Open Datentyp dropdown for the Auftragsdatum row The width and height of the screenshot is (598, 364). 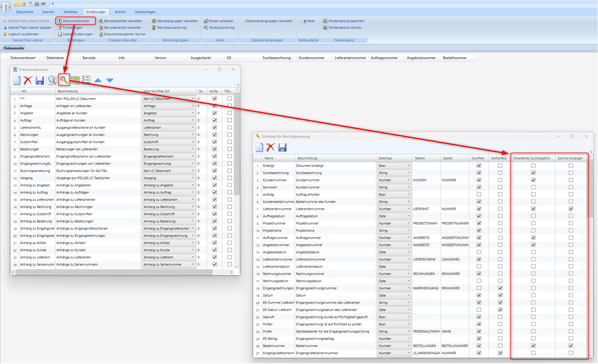point(408,216)
